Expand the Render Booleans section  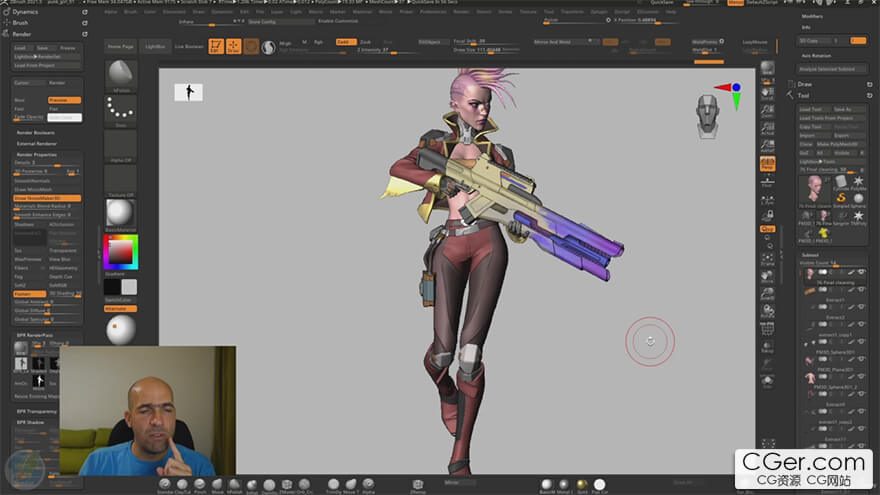tap(35, 132)
